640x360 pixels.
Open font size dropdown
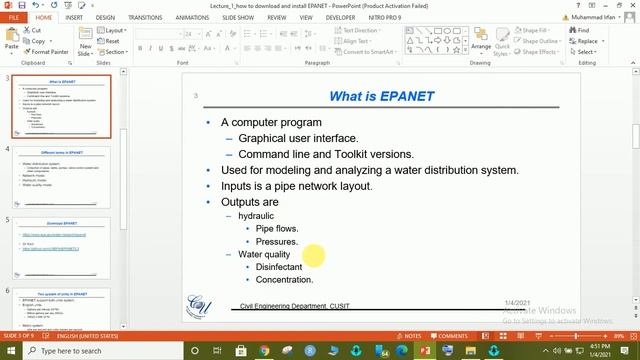[199, 34]
